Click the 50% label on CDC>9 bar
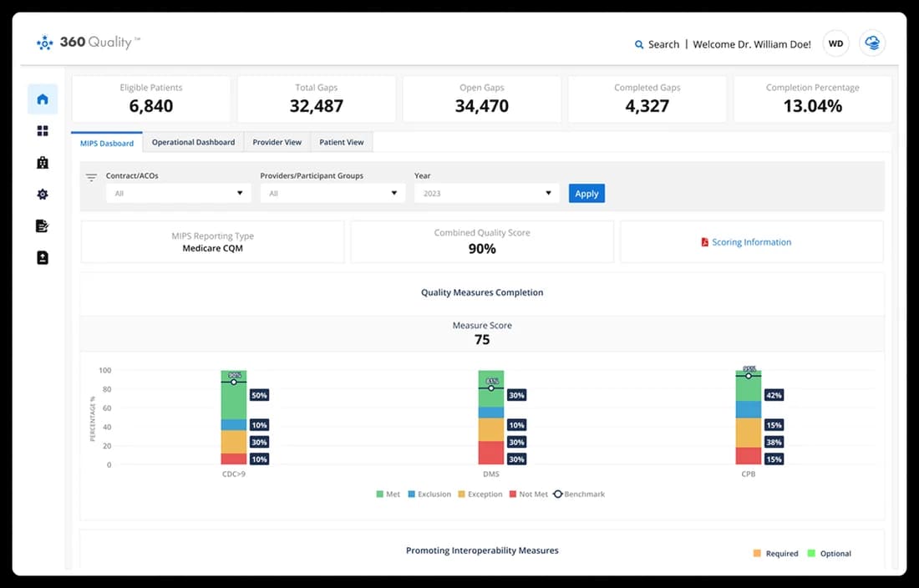The width and height of the screenshot is (919, 588). pyautogui.click(x=259, y=395)
